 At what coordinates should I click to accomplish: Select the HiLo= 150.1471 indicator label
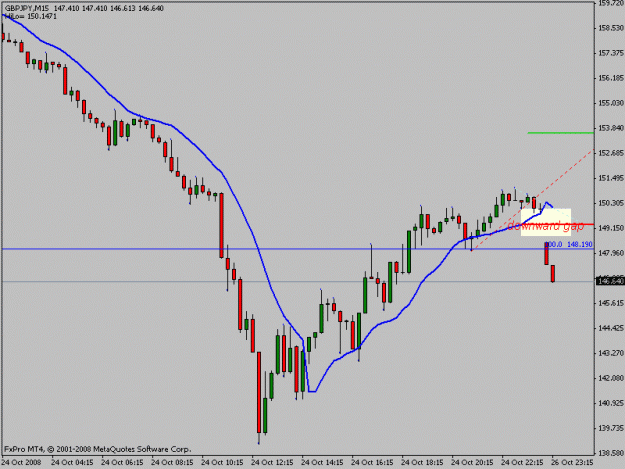(x=31, y=17)
